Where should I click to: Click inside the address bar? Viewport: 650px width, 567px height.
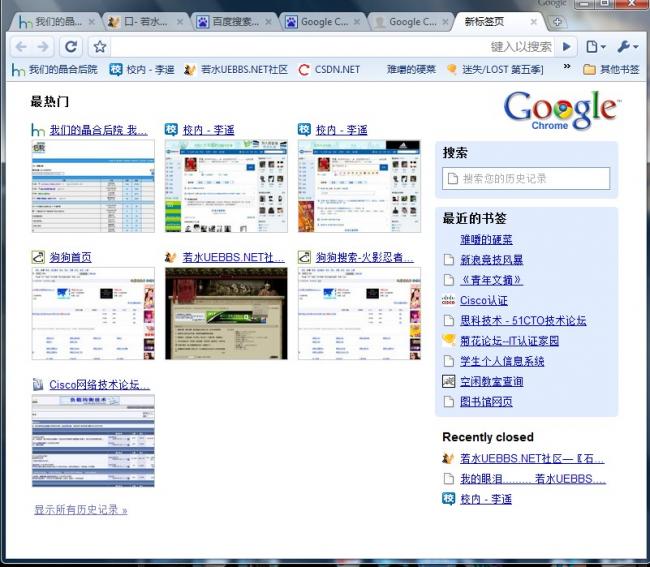click(x=298, y=47)
